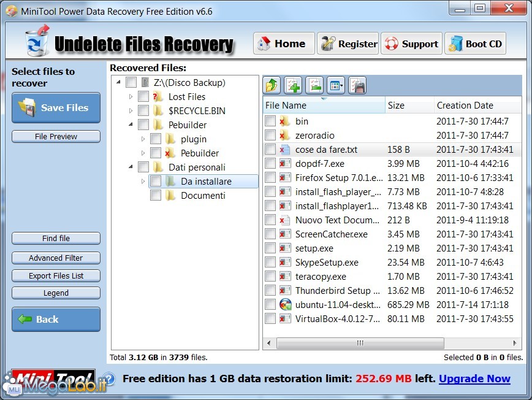Click the uncheck-all files toolbar icon
Image resolution: width=532 pixels, height=400 pixels.
pos(314,85)
